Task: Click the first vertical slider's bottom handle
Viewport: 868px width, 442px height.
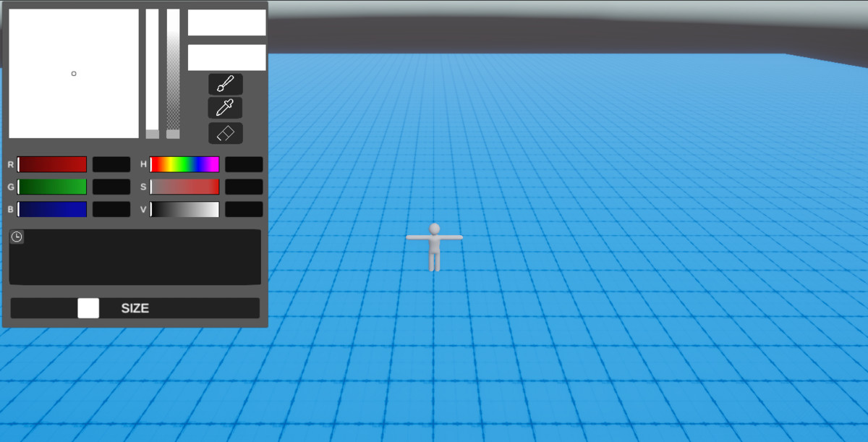Action: click(x=152, y=134)
